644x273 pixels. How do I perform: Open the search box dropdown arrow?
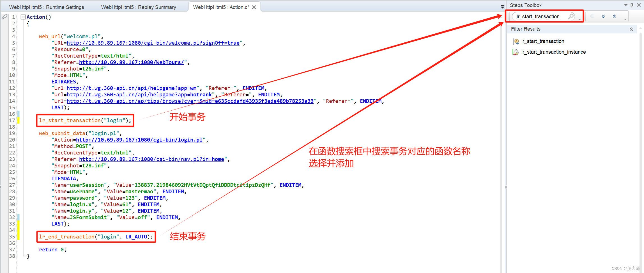(x=580, y=20)
